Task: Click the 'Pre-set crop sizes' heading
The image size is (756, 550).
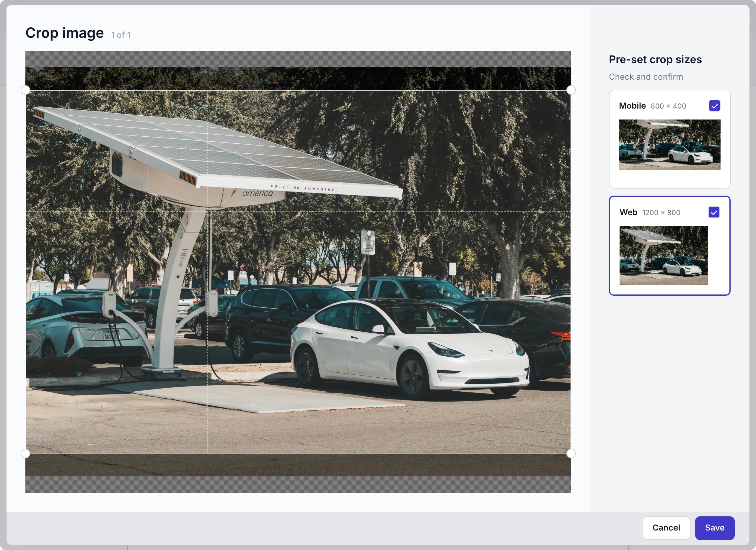Action: (655, 59)
